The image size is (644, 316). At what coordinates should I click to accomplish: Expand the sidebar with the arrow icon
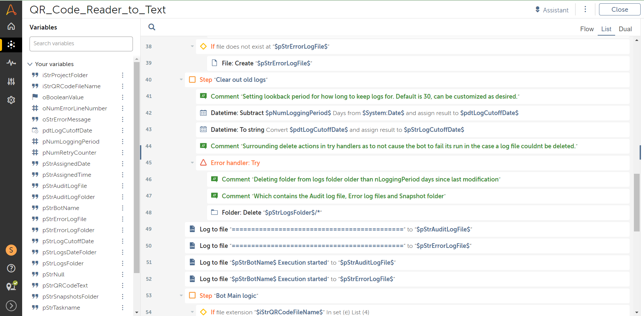[11, 306]
